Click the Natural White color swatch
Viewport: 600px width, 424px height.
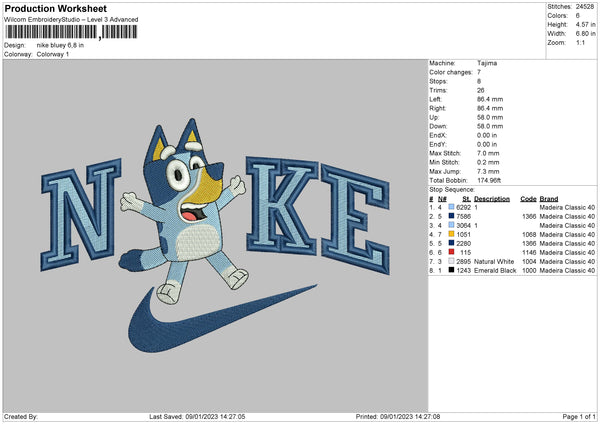451,261
